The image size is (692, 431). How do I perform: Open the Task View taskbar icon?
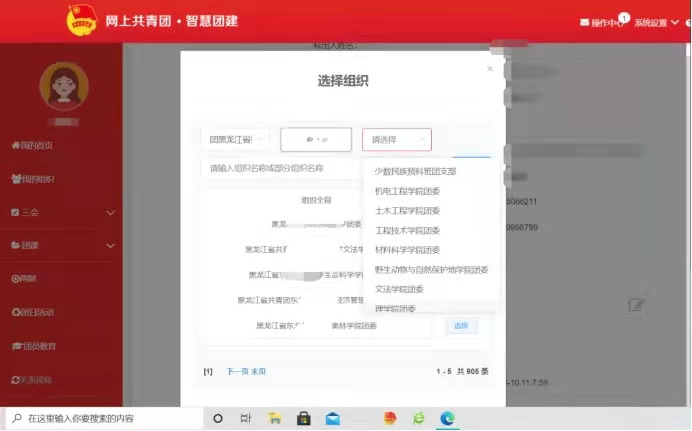click(x=243, y=418)
